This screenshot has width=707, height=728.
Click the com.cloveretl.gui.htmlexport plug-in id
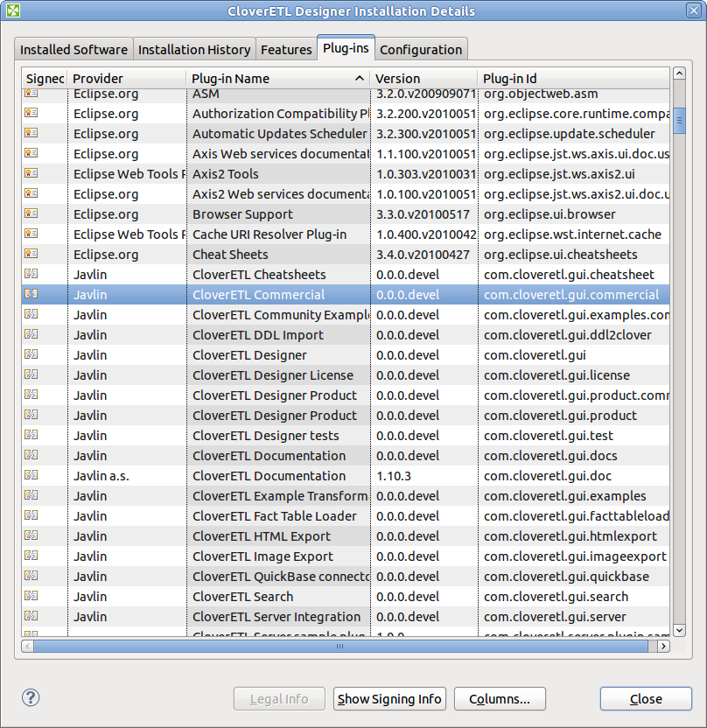click(x=570, y=536)
